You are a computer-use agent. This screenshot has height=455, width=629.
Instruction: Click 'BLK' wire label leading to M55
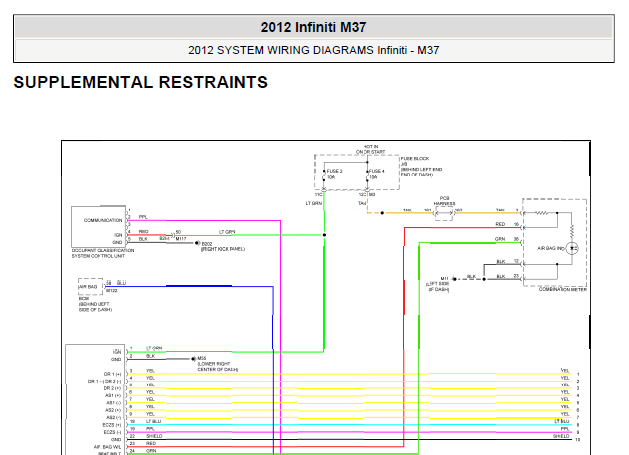click(150, 356)
